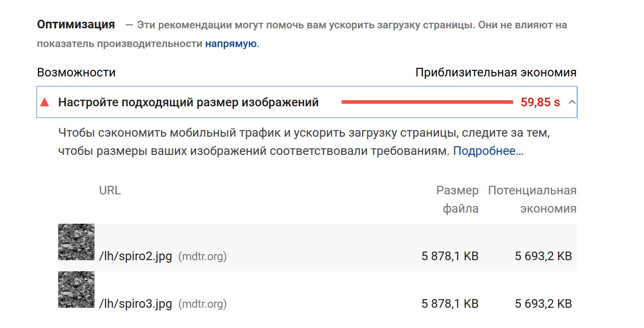Click the 5 878,1 KB size for spiro3.jpg

450,304
